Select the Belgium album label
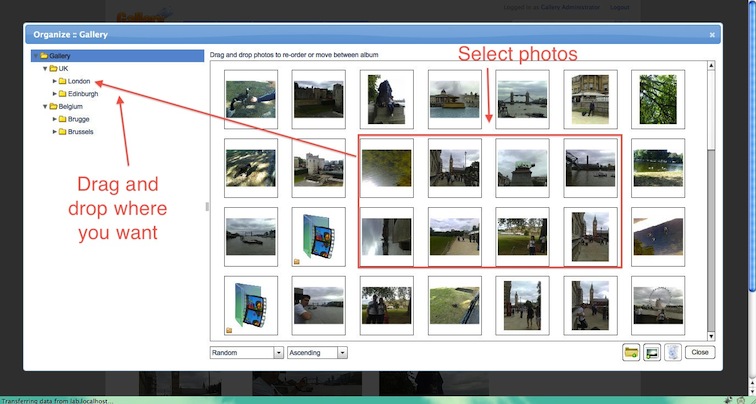This screenshot has height=404, width=756. [70, 107]
